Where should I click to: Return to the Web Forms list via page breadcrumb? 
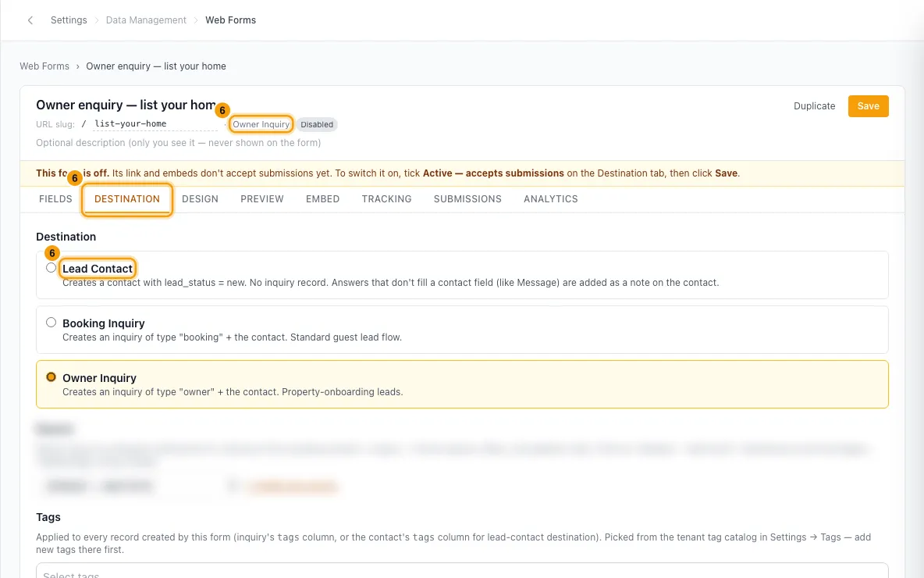[x=44, y=66]
